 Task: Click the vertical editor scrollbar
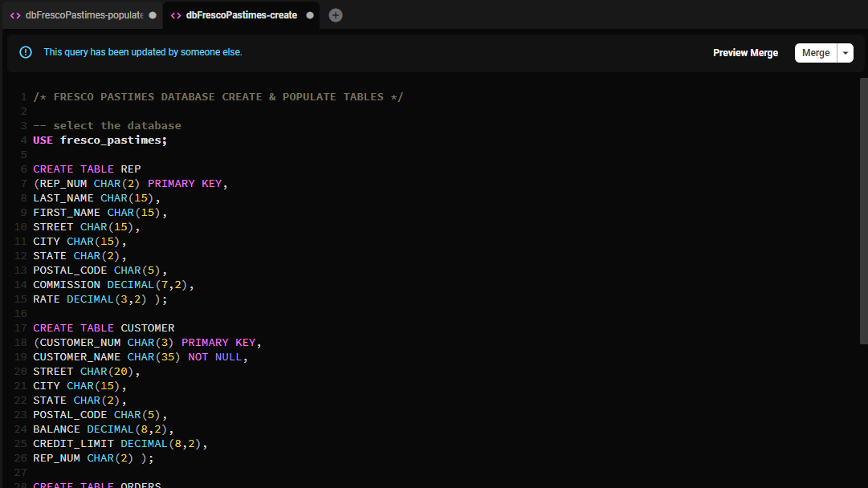[x=863, y=211]
